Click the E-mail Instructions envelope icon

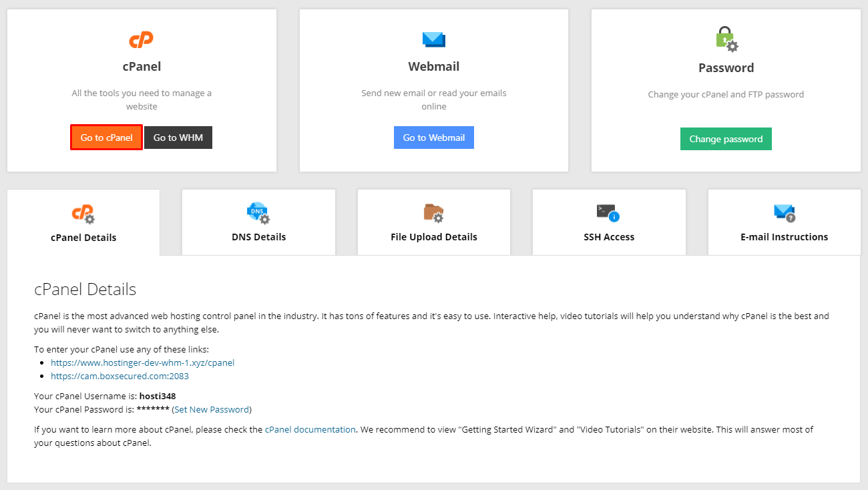coord(784,212)
